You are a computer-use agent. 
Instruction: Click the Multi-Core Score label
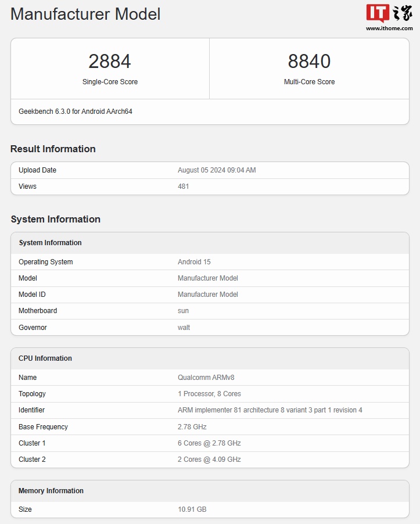pos(309,82)
